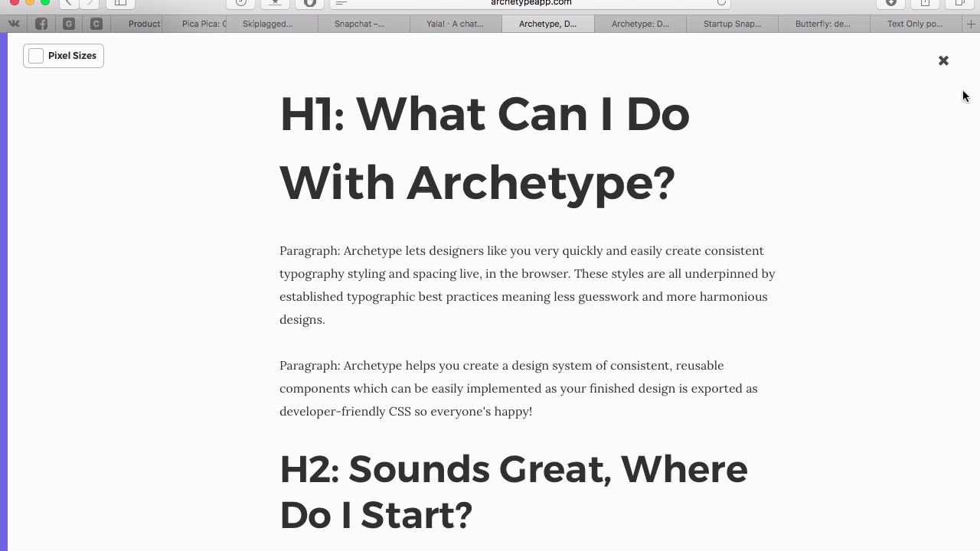Click the line starting 'Paragraph: Archetype helps you create'
Viewport: 980px width, 551px height.
pos(501,366)
